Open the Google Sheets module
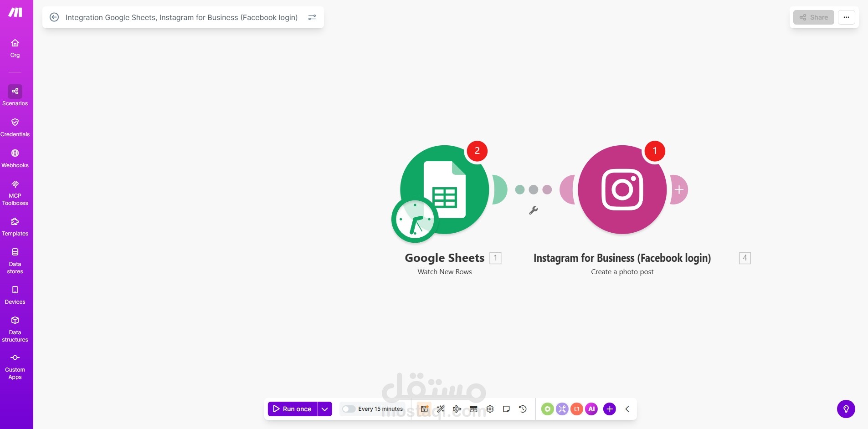This screenshot has width=868, height=429. [x=445, y=189]
